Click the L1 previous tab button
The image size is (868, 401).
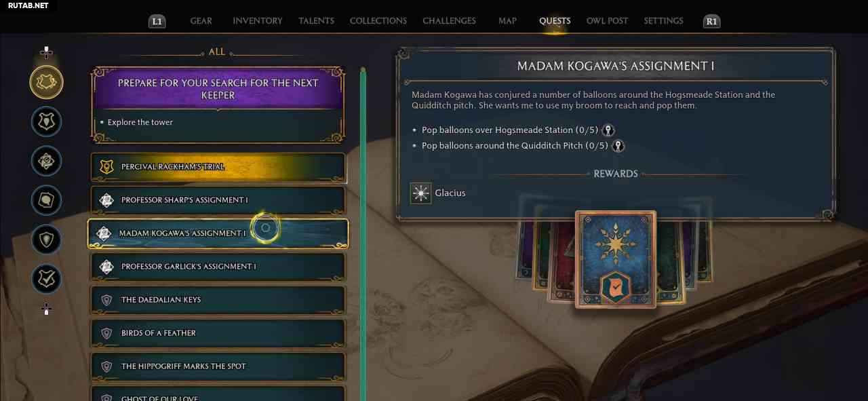click(157, 22)
